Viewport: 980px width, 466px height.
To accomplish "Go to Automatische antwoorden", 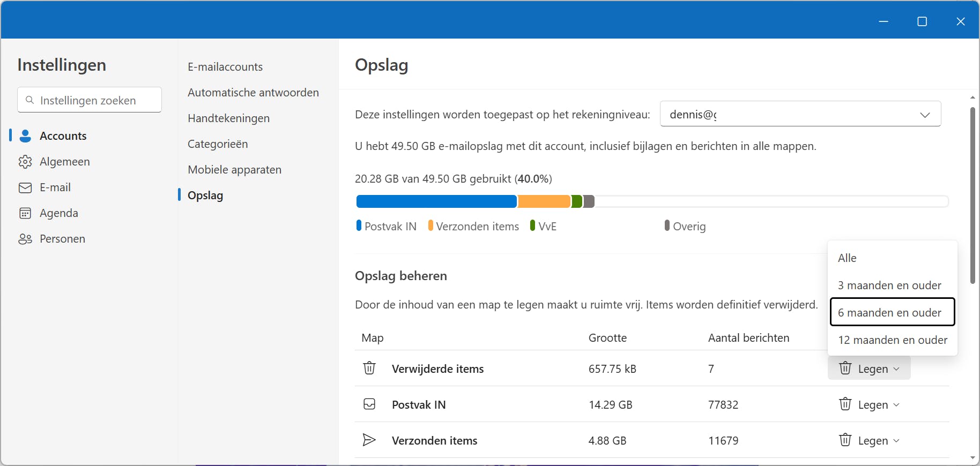I will (253, 93).
